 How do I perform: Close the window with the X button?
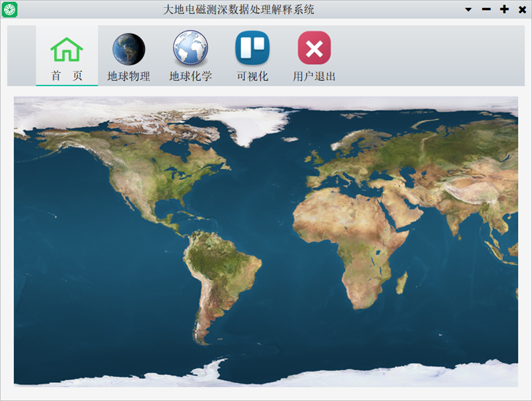[x=523, y=10]
